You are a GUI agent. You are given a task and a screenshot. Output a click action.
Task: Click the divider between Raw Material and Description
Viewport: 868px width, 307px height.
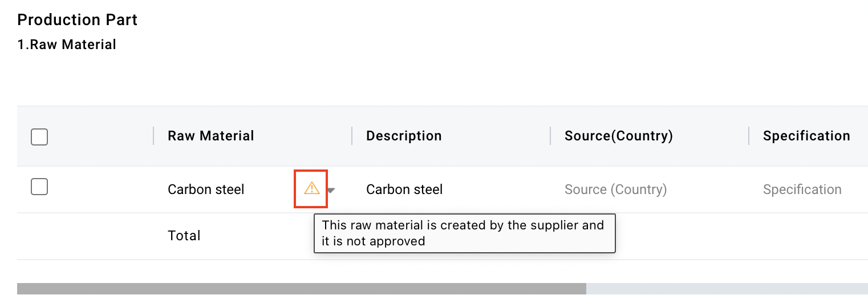pos(352,136)
